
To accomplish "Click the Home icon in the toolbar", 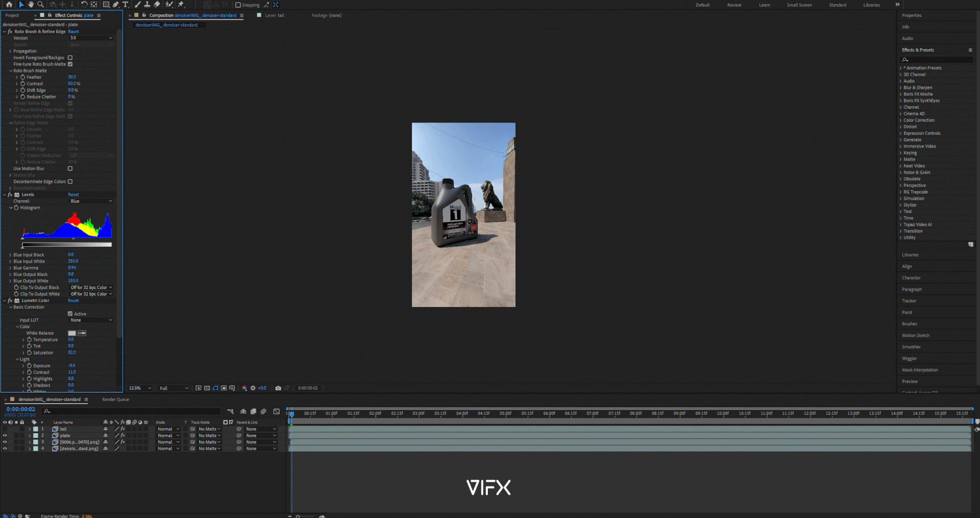I will 9,5.
